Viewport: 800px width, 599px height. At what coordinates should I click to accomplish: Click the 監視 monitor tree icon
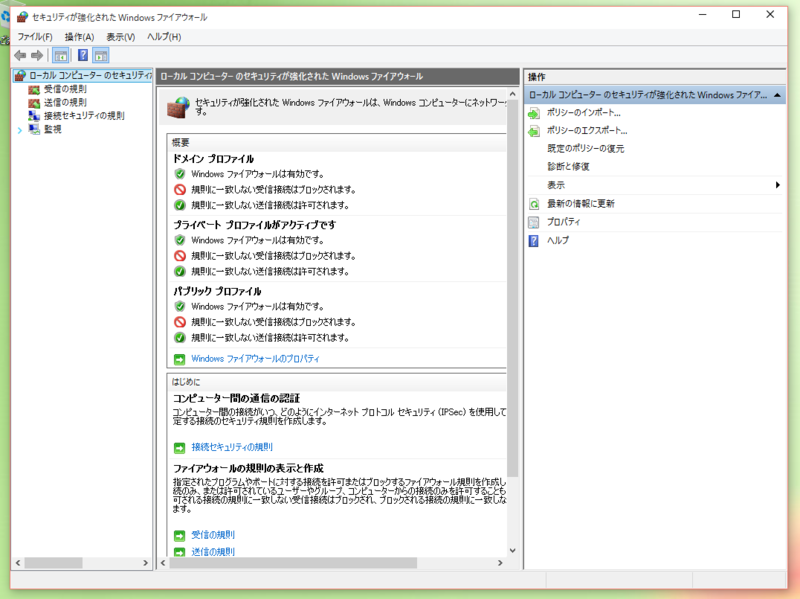(34, 129)
